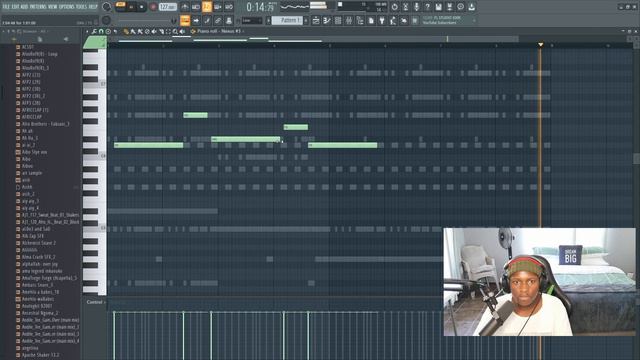The height and width of the screenshot is (360, 640).
Task: Select the playback speaker tool
Action: point(182,31)
